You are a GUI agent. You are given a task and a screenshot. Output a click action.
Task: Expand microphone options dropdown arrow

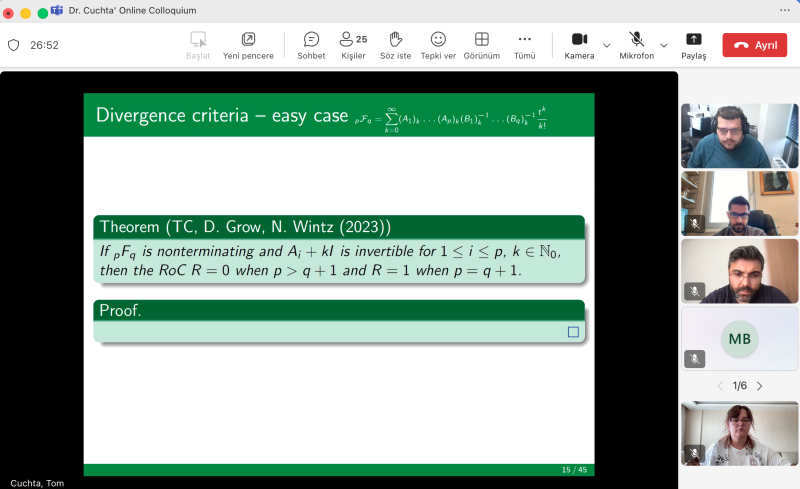[x=663, y=45]
